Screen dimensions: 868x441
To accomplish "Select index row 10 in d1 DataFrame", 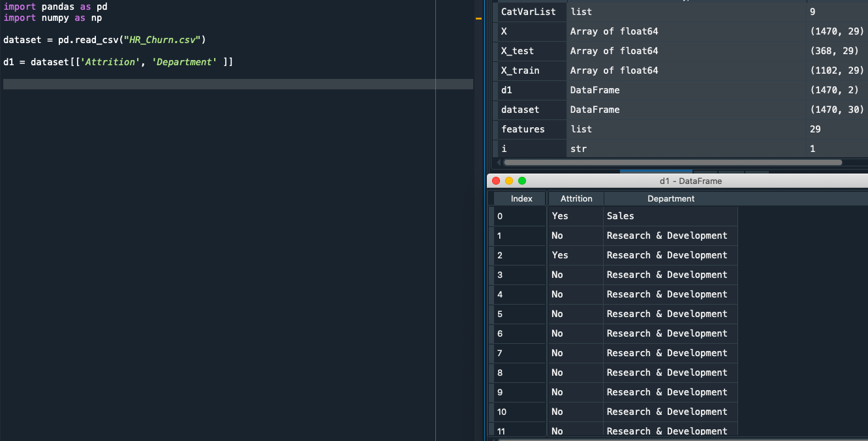I will [x=519, y=412].
